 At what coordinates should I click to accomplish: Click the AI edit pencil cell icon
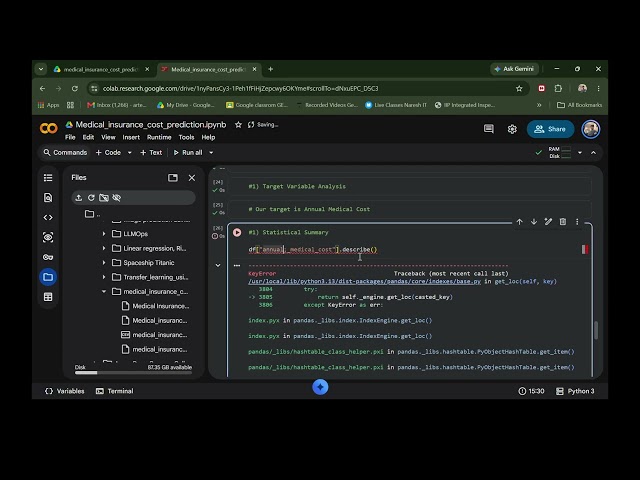pos(548,222)
